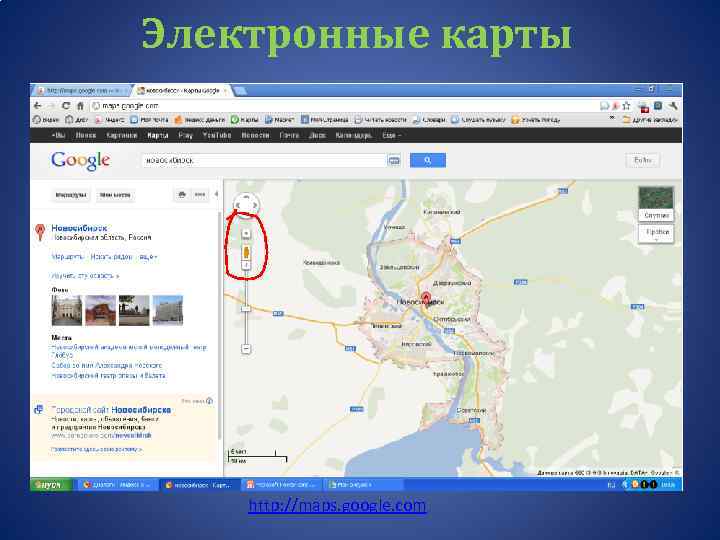Switch to first browser tab maps.google.com
720x540 pixels.
(81, 90)
